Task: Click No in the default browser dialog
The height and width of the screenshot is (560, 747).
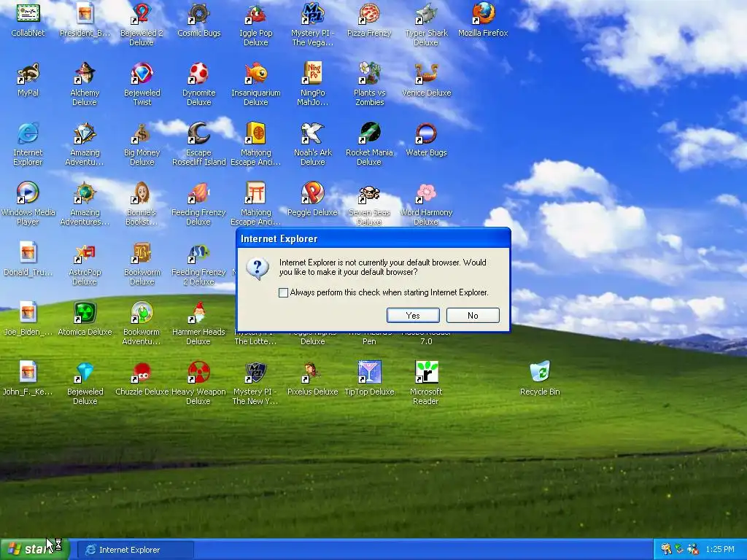Action: point(473,315)
